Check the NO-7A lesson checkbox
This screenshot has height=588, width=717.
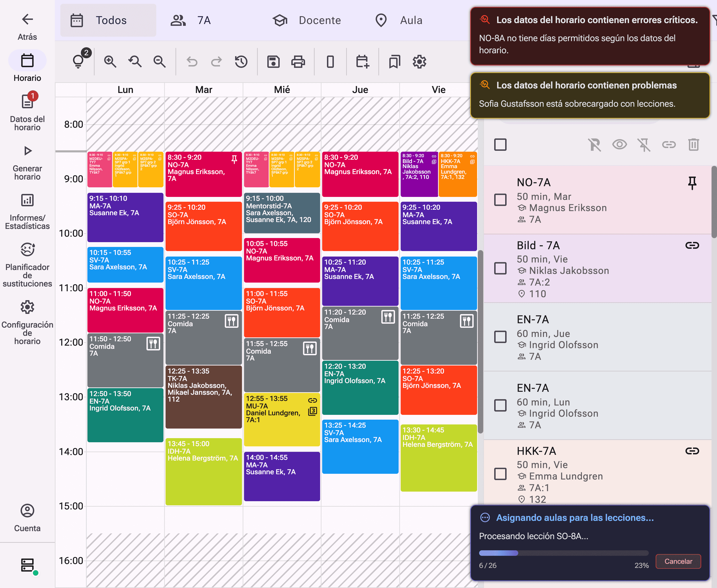[500, 200]
